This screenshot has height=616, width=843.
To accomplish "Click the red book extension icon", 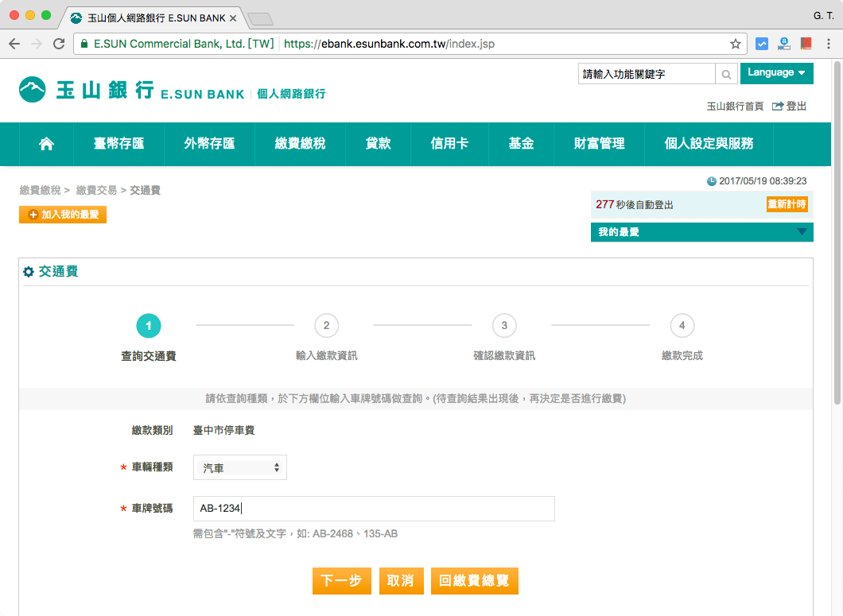I will (x=806, y=44).
